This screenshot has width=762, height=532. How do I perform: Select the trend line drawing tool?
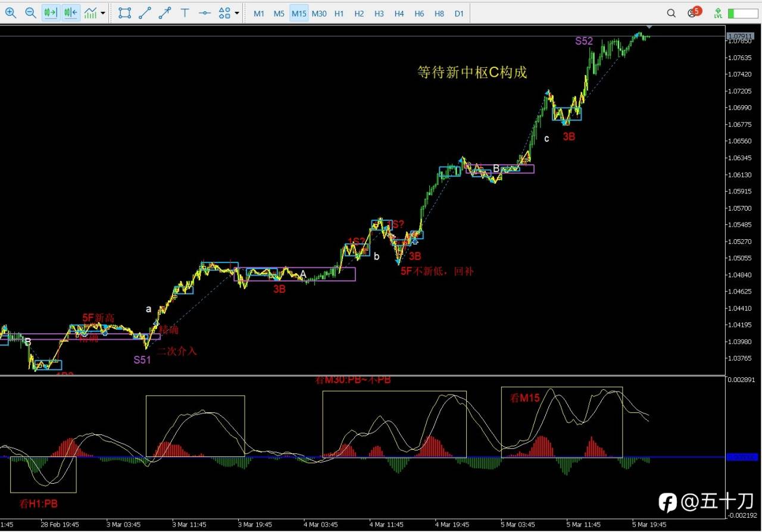[145, 12]
